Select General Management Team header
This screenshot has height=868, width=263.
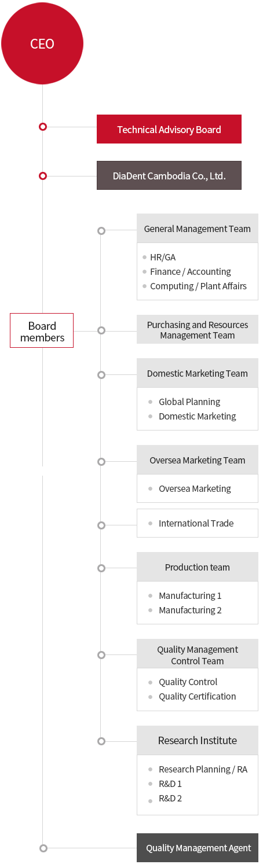coord(198,229)
